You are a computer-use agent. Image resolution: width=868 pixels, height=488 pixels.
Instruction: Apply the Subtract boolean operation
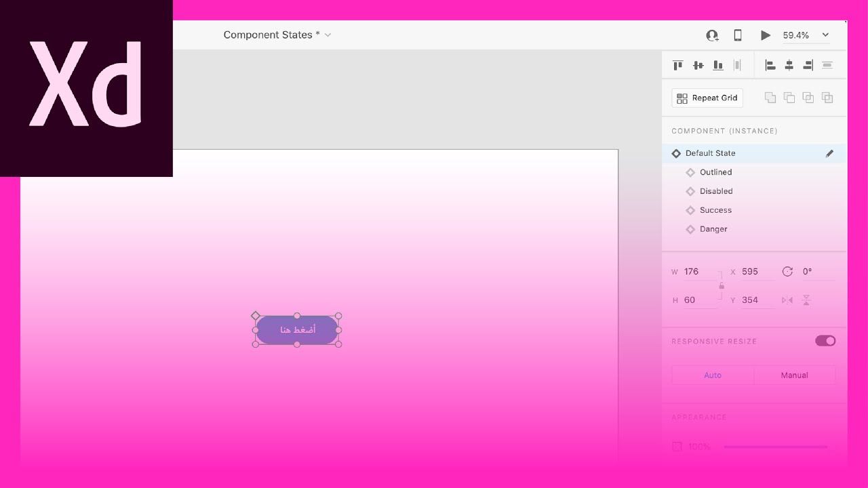click(x=789, y=98)
